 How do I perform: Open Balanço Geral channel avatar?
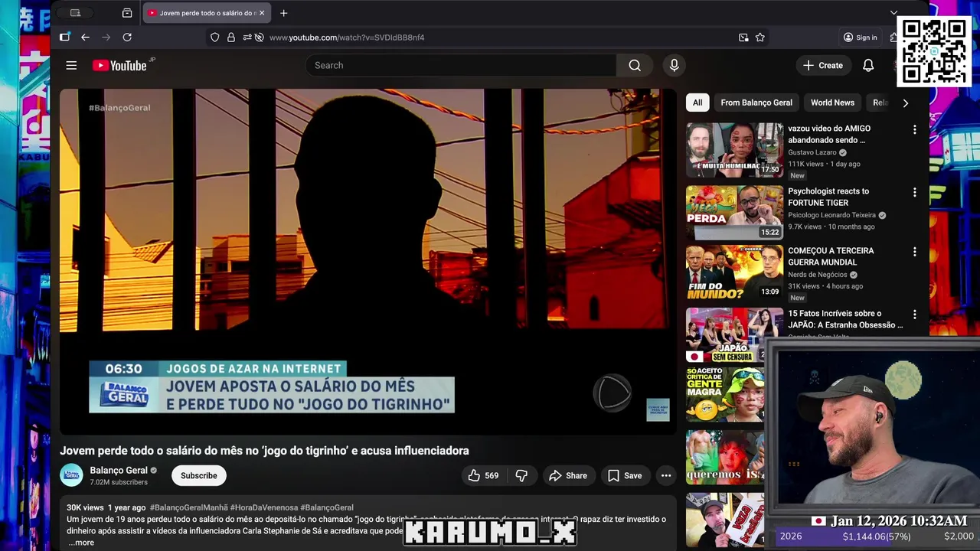71,476
